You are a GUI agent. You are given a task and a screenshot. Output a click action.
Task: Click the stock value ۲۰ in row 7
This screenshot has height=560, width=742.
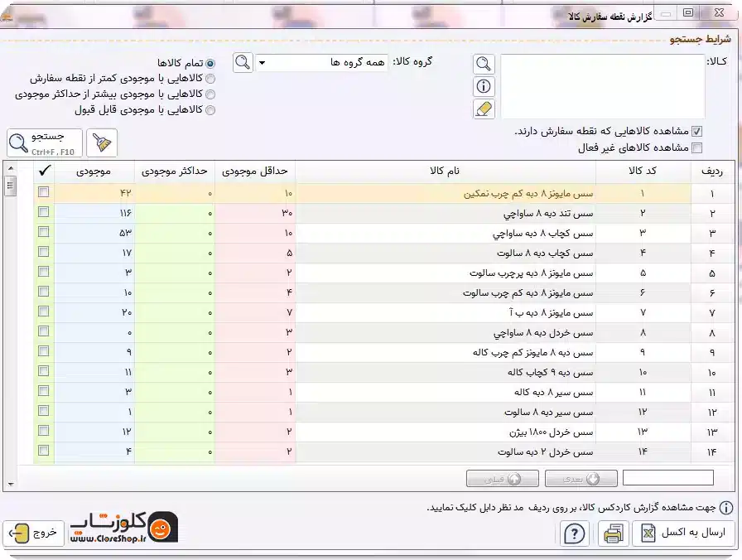[127, 313]
